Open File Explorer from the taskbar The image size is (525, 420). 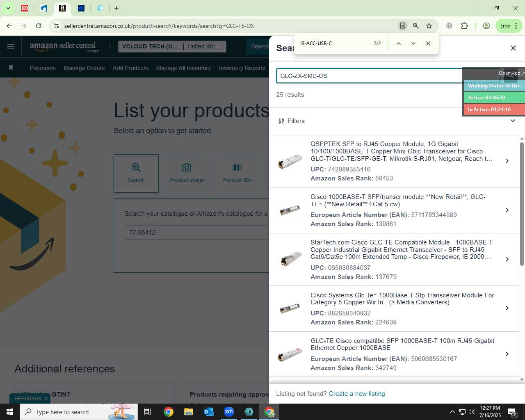pyautogui.click(x=188, y=412)
